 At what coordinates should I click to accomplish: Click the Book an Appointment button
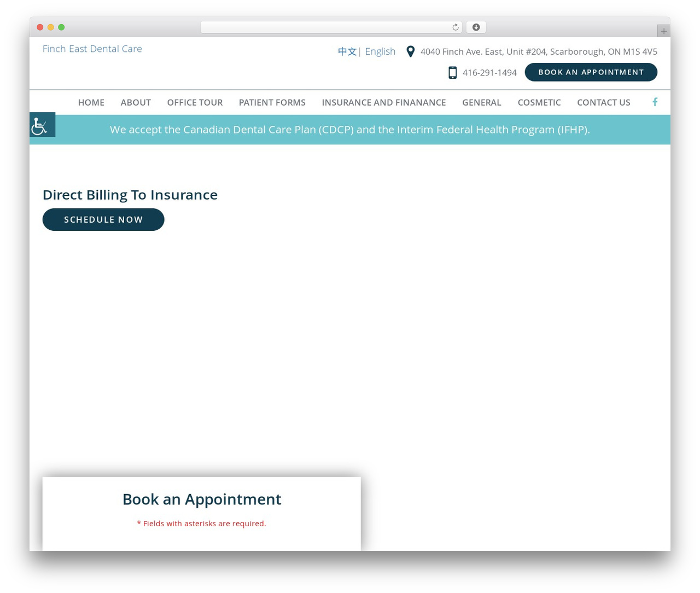(x=591, y=72)
